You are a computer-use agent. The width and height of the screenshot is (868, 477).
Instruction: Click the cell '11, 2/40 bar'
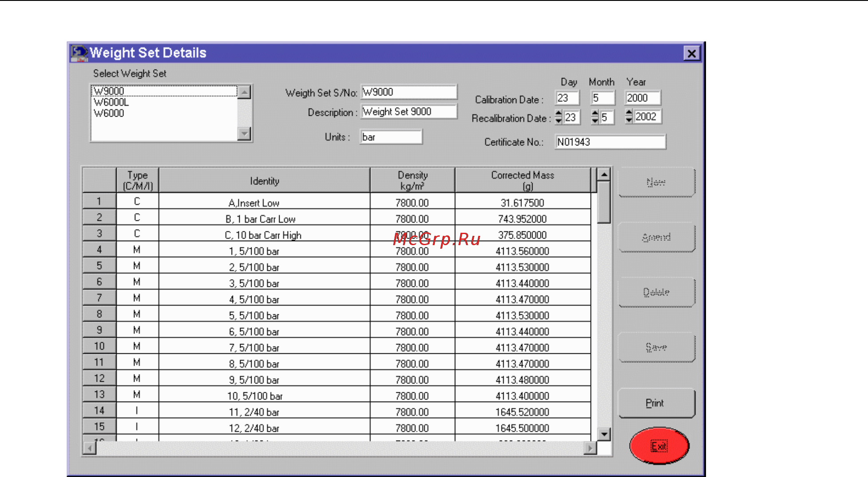click(264, 411)
